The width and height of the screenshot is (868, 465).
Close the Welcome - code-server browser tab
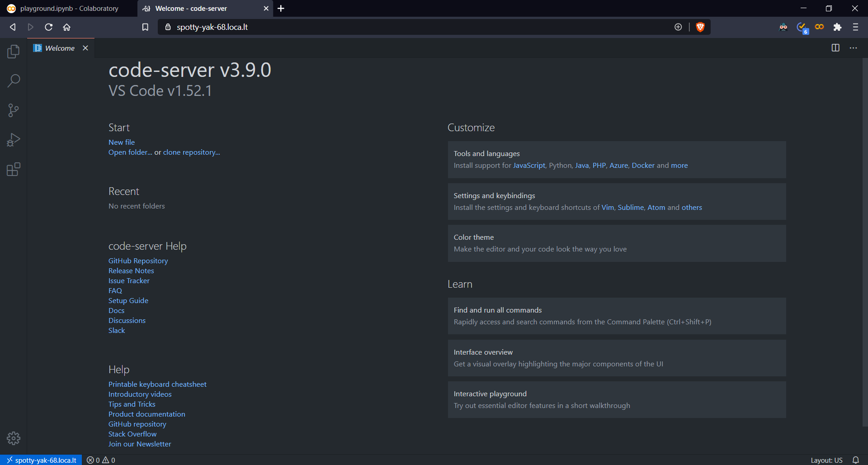pos(266,9)
